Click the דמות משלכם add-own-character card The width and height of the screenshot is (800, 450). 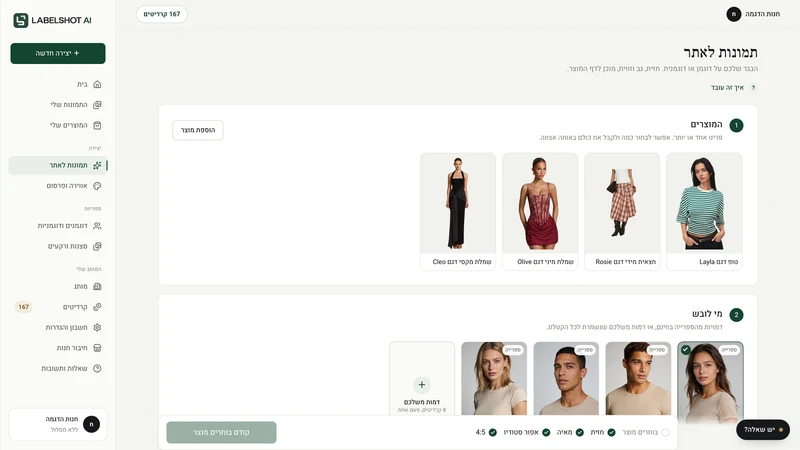pyautogui.click(x=421, y=379)
